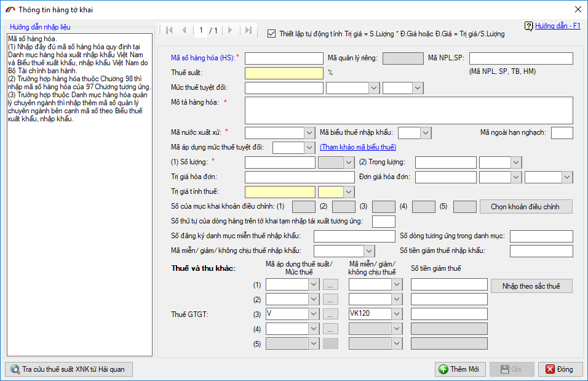Screen dimensions: 588x381
Task: Open help icon next to Hướng dẫn - F1
Action: [x=528, y=26]
